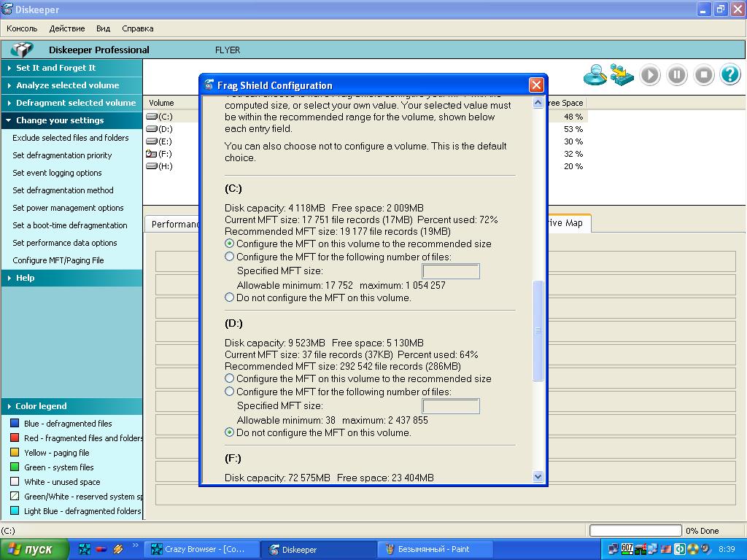
Task: Switch to the Crazy Browser taskbar window
Action: pyautogui.click(x=203, y=549)
